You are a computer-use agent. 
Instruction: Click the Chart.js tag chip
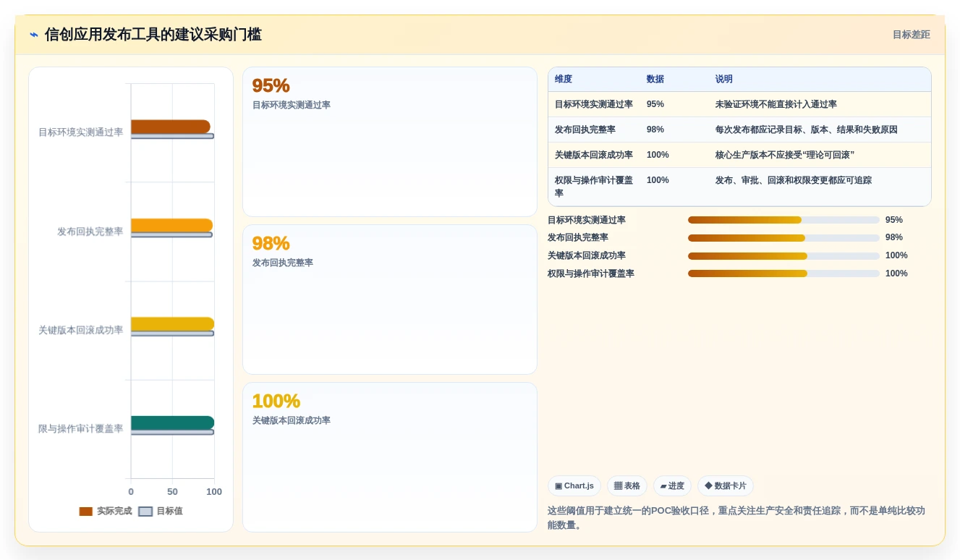click(574, 486)
